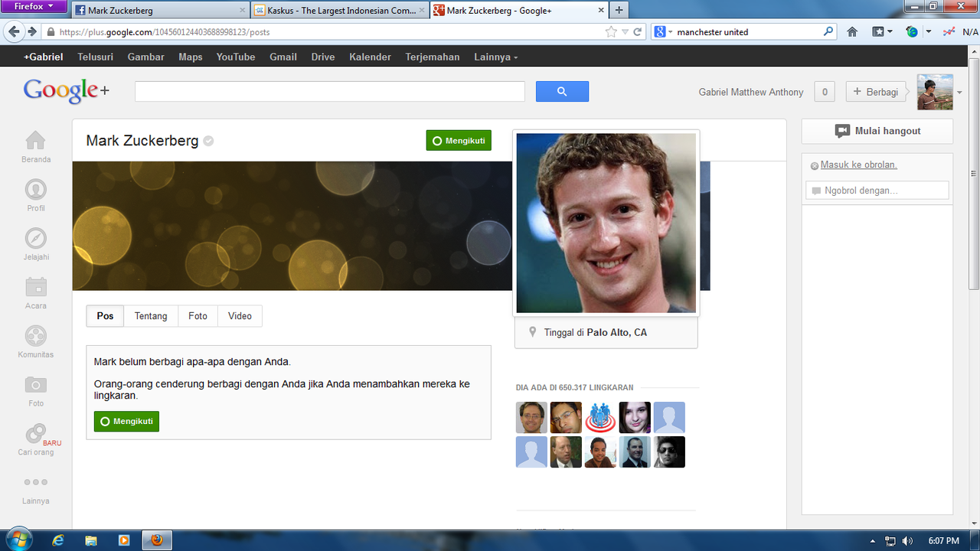This screenshot has height=551, width=980.
Task: Open the blue people-on-target circle avatar
Action: tap(600, 418)
